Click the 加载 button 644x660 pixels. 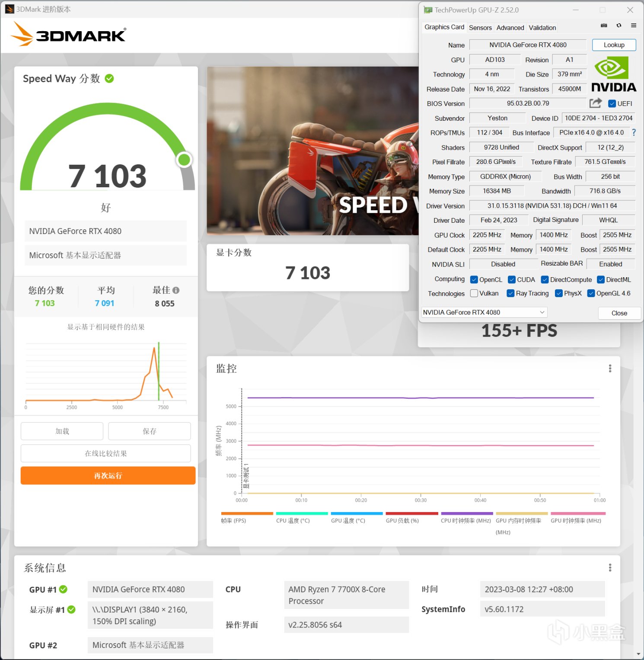[x=62, y=431]
